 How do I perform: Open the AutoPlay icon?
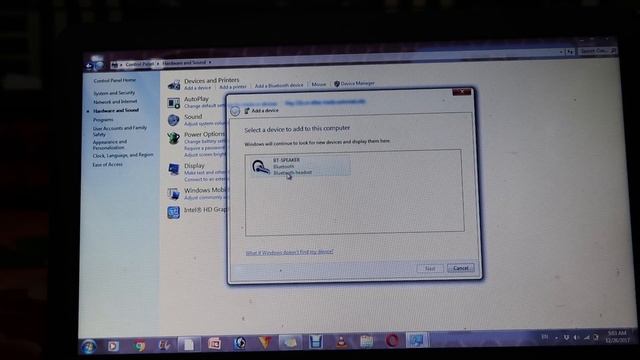coord(174,103)
